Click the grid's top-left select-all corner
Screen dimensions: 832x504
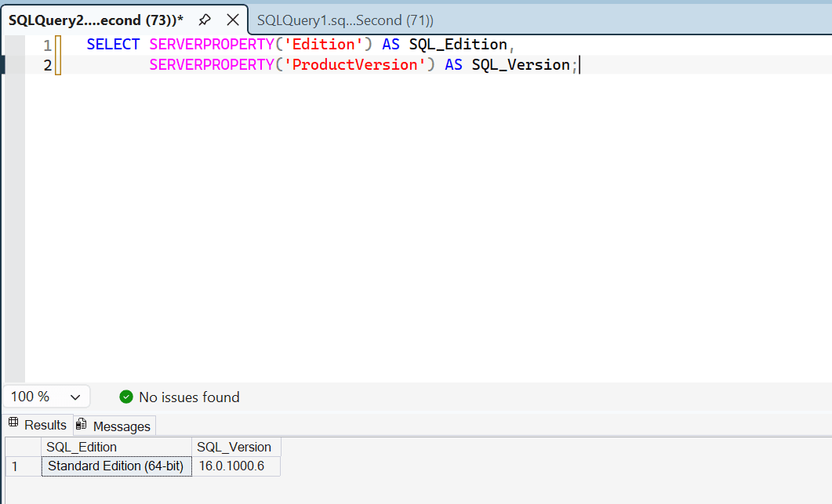click(x=22, y=447)
